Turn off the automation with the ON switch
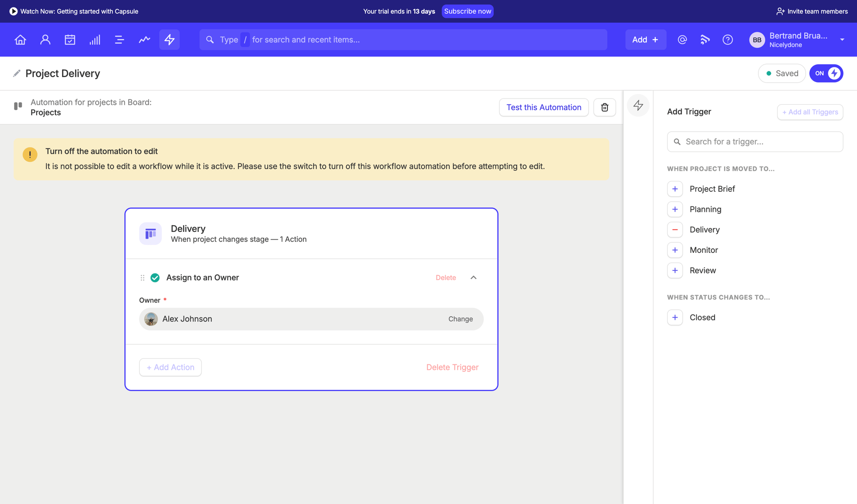The height and width of the screenshot is (504, 857). tap(826, 73)
